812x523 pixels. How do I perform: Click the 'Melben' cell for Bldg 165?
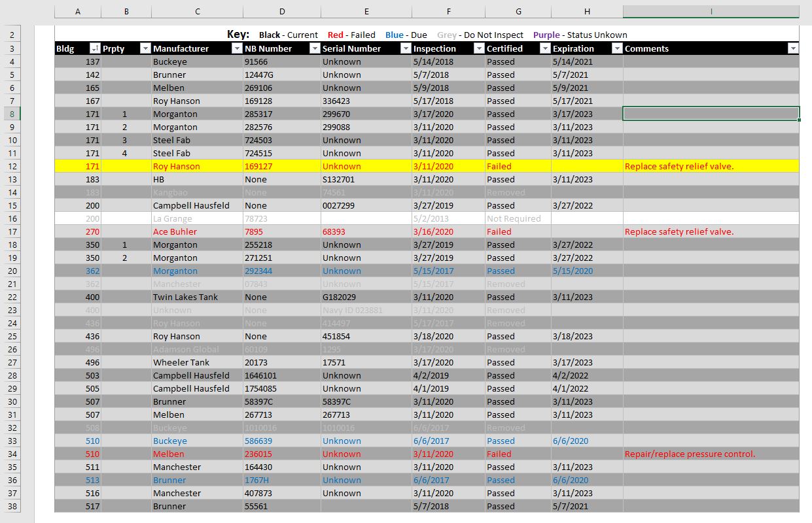(197, 88)
